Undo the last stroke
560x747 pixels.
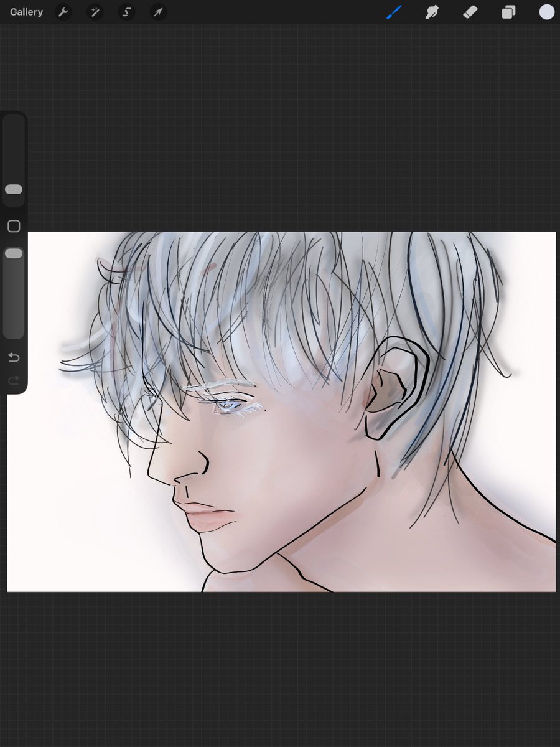click(14, 357)
